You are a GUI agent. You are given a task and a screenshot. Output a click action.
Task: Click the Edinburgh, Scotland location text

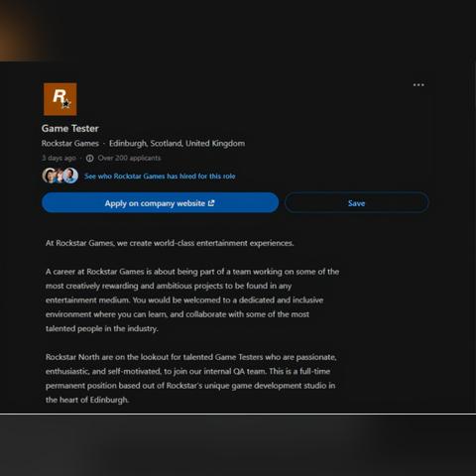[x=177, y=144]
